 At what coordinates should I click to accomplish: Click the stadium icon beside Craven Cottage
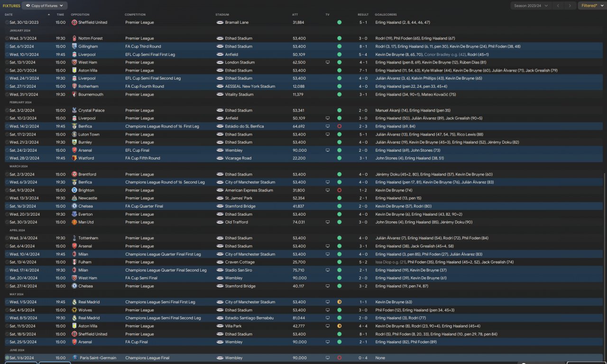pos(220,262)
